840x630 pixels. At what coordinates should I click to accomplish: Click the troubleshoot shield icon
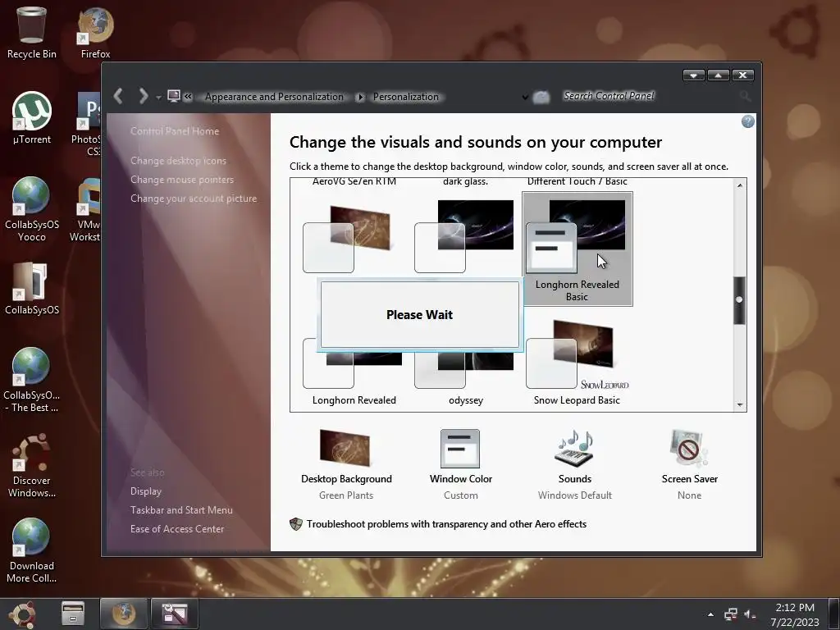[x=295, y=524]
